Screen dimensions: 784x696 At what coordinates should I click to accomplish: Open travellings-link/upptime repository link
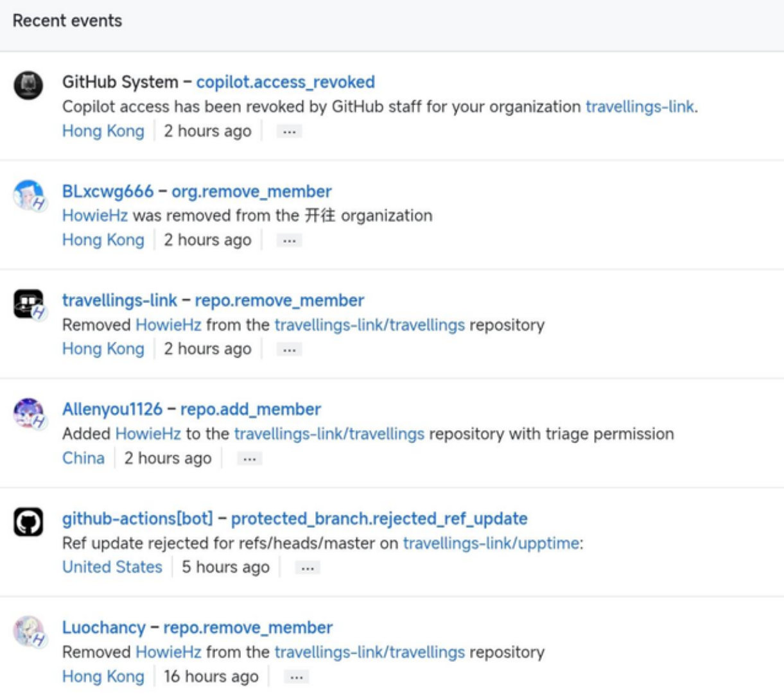[491, 543]
